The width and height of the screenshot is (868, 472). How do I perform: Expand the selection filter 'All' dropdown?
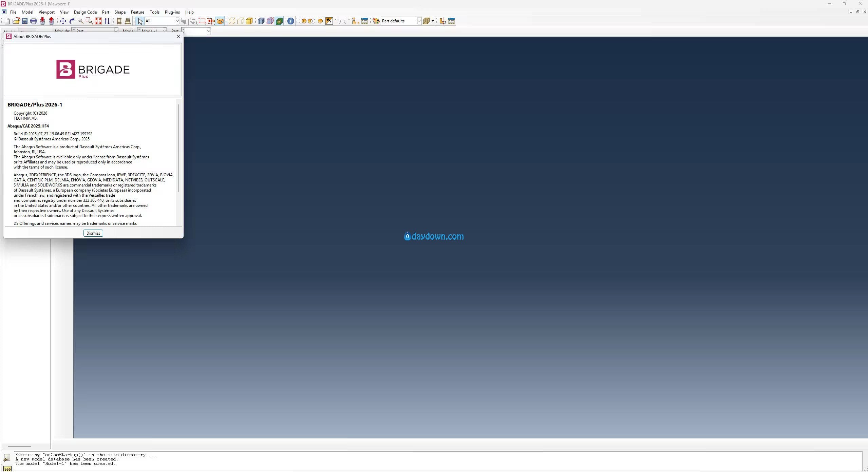[177, 21]
